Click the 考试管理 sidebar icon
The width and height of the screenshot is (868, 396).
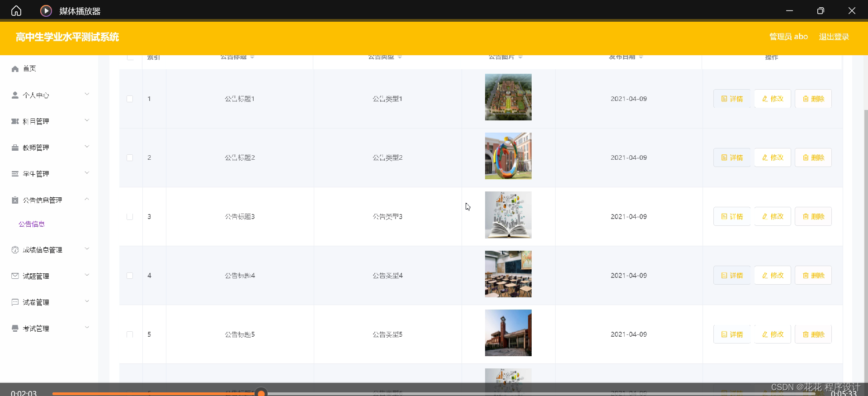coord(15,329)
